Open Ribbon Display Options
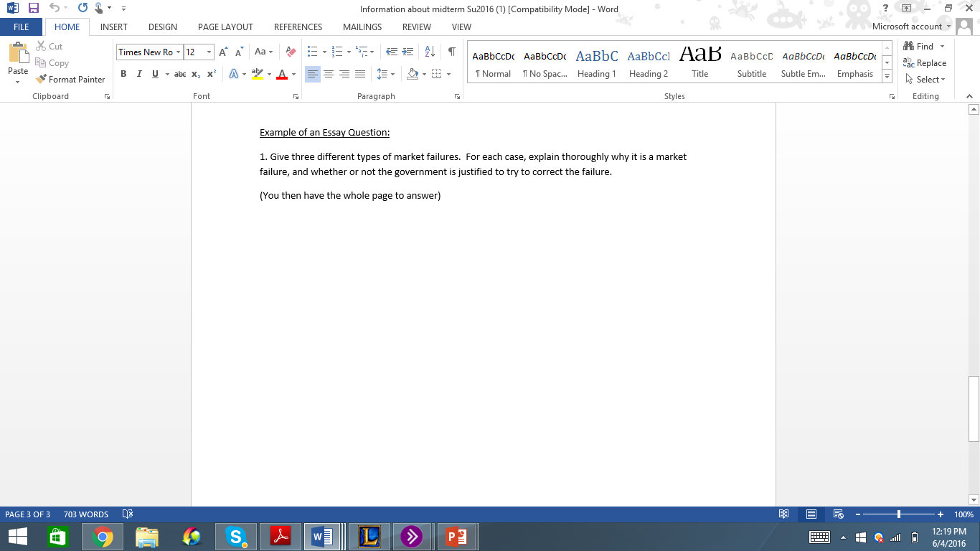 pyautogui.click(x=907, y=9)
